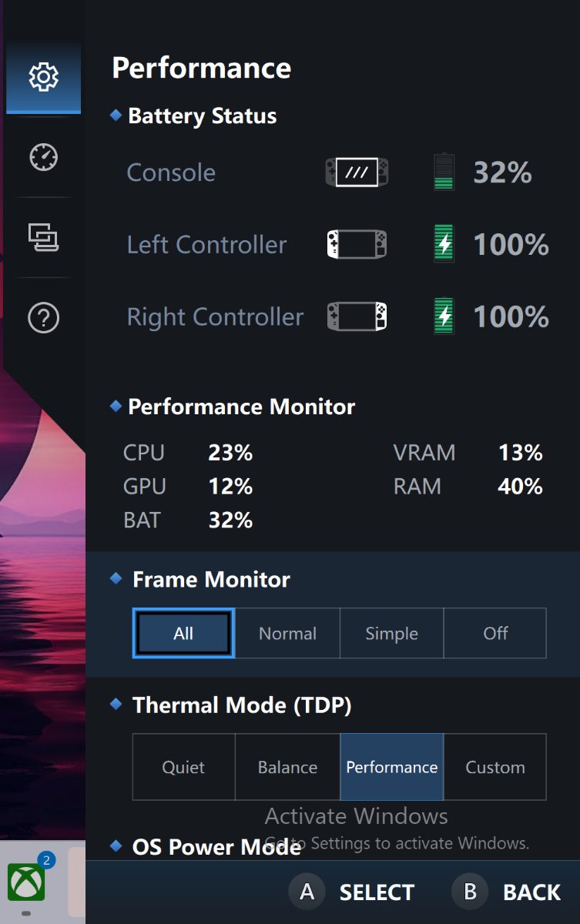Select Performance thermal mode
The height and width of the screenshot is (924, 580).
391,767
